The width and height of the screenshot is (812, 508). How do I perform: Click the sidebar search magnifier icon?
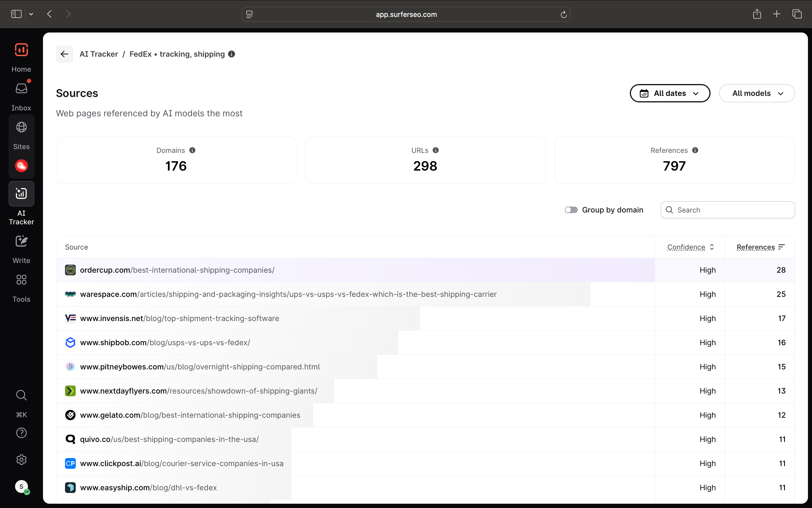click(x=21, y=395)
